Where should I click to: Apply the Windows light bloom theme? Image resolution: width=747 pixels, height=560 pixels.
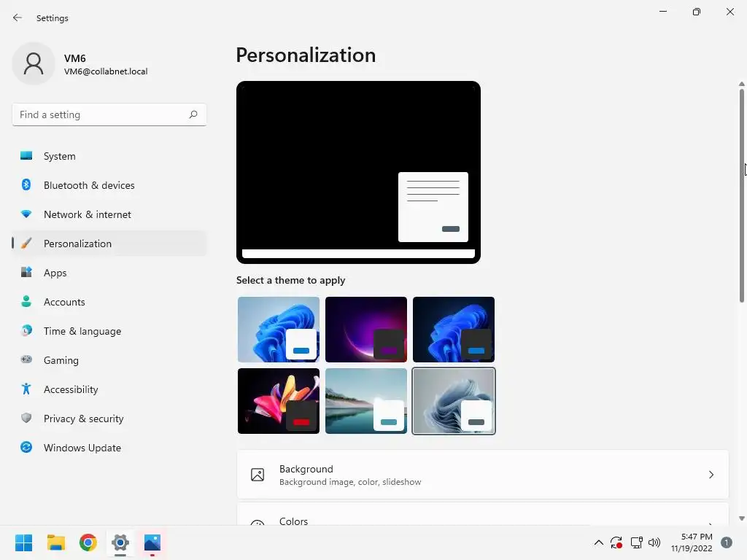click(x=279, y=330)
